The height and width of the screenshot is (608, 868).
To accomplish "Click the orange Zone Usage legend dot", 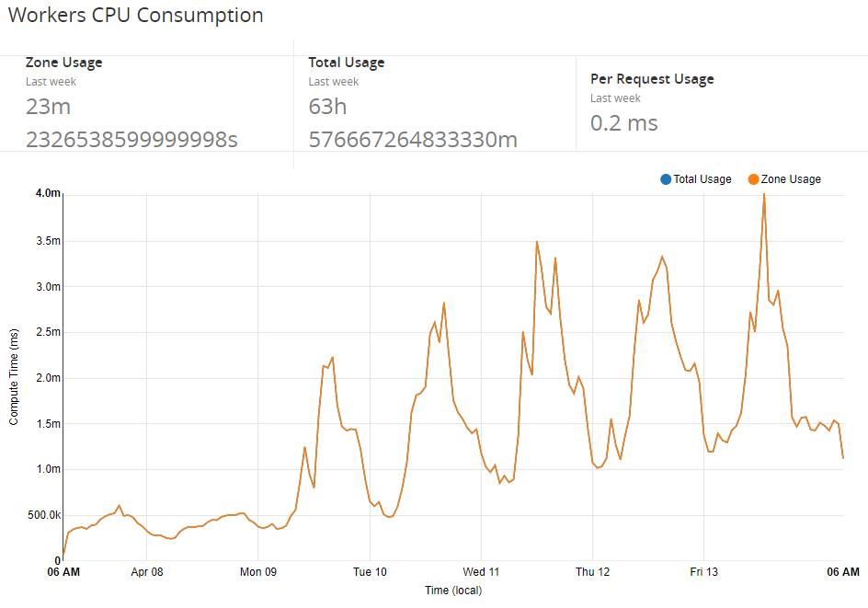I will [x=754, y=179].
